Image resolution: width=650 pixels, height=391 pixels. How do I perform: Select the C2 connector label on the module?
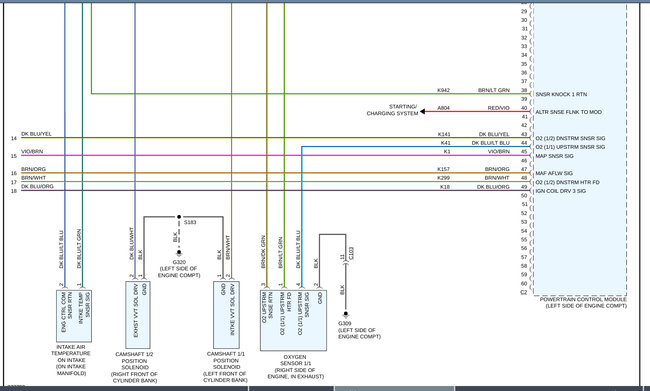(x=524, y=292)
